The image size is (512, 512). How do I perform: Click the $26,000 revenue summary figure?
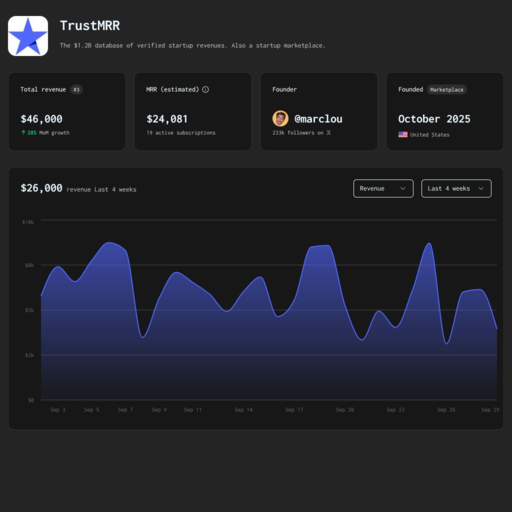coord(41,188)
